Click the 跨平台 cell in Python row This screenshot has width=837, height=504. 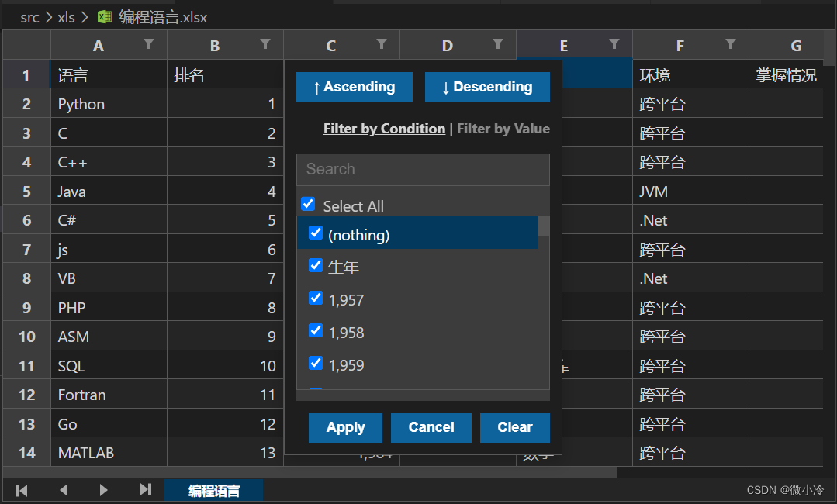[690, 104]
